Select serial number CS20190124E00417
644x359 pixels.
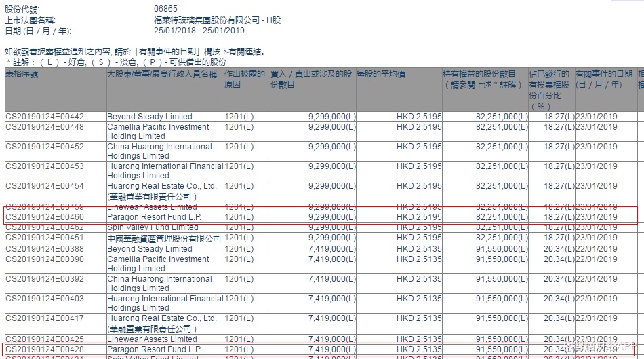click(45, 319)
